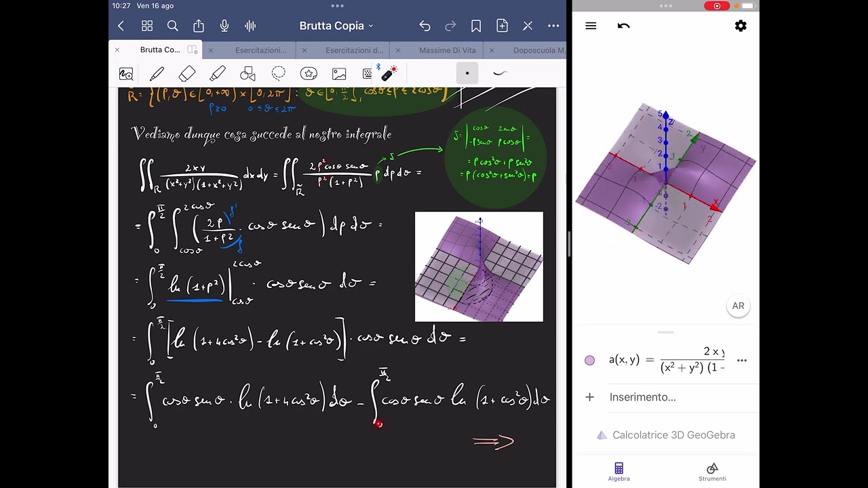This screenshot has height=488, width=868.
Task: Switch to first Esercitazioni... tab
Action: click(x=260, y=50)
